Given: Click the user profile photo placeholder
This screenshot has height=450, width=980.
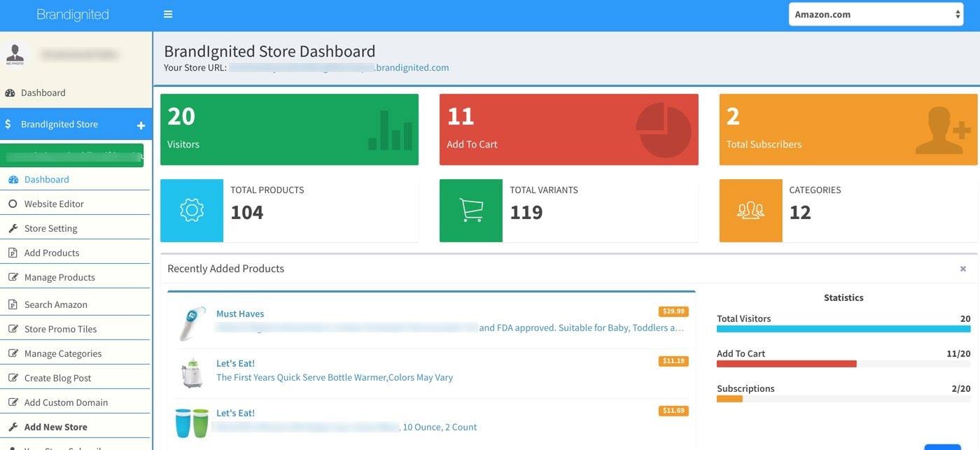Looking at the screenshot, I should pyautogui.click(x=15, y=55).
